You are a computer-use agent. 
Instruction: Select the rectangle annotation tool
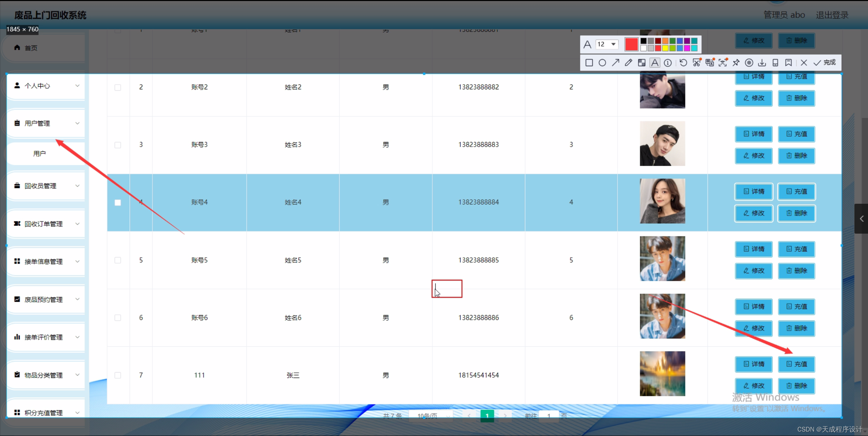pos(589,63)
